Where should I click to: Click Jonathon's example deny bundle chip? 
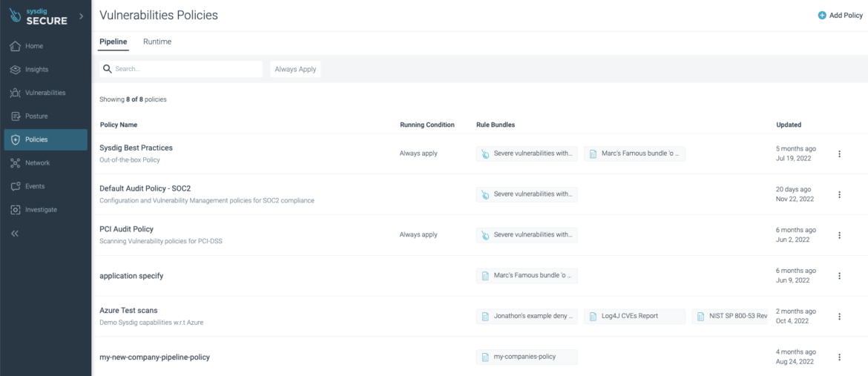[x=527, y=316]
